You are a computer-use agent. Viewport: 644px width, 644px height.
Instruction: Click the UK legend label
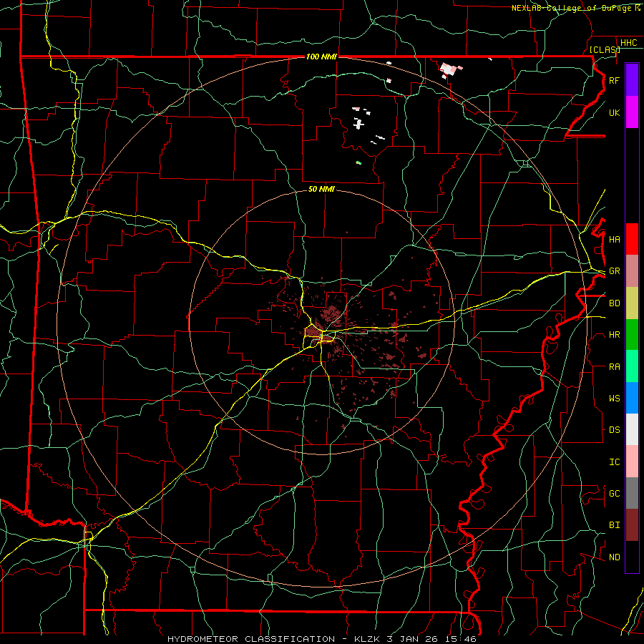pos(614,112)
